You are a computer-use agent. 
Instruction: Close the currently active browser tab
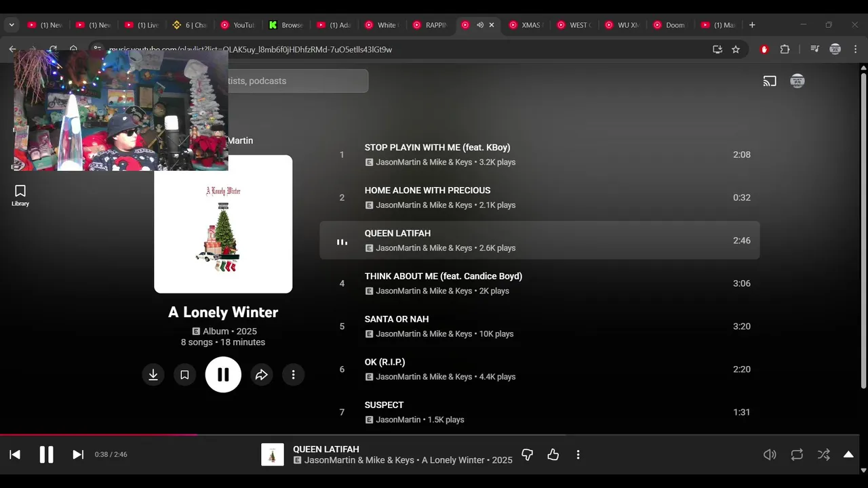(492, 25)
